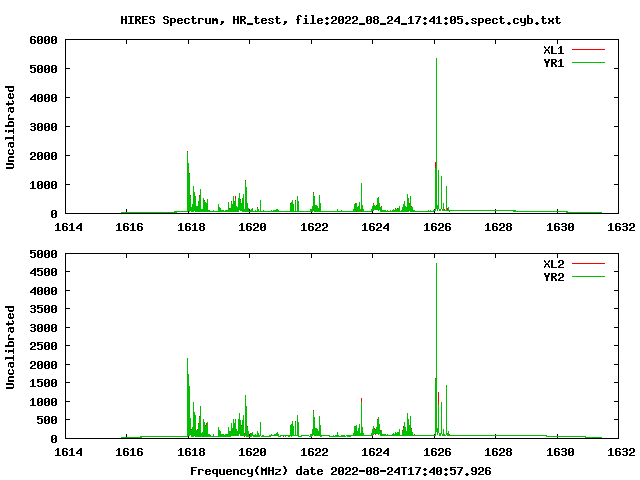The width and height of the screenshot is (640, 480).
Task: Click the 1500 y-axis tick label
Action: 43,383
